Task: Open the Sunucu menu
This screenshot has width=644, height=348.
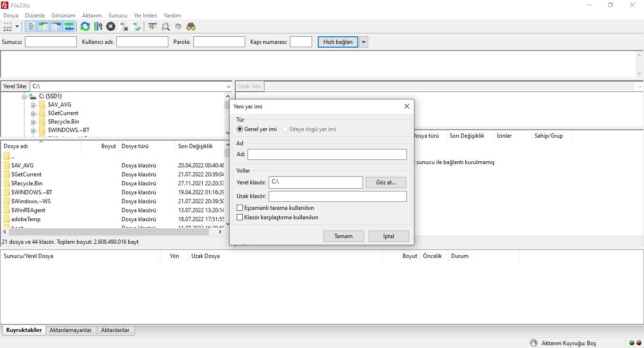Action: pos(118,16)
